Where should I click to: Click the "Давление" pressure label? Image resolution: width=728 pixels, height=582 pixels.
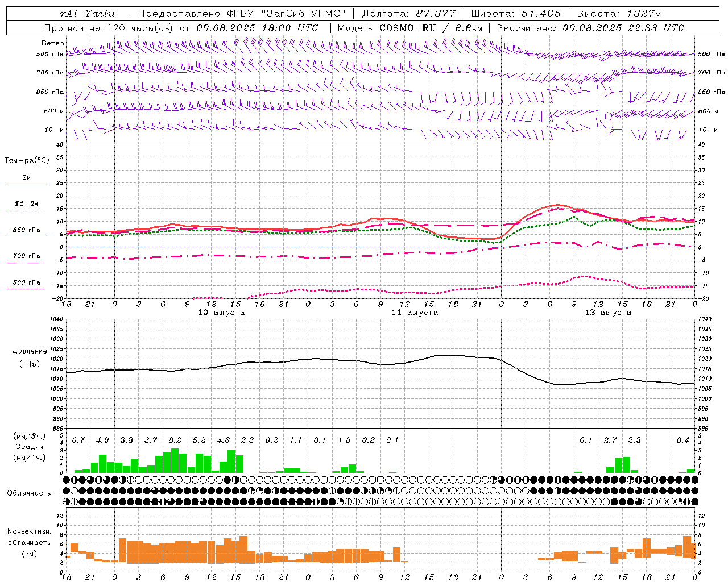(x=30, y=351)
